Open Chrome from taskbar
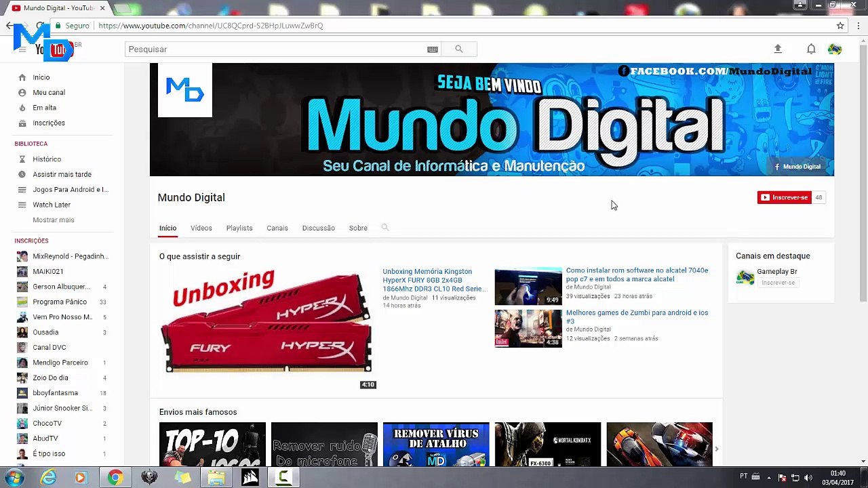Image resolution: width=868 pixels, height=488 pixels. [x=115, y=478]
